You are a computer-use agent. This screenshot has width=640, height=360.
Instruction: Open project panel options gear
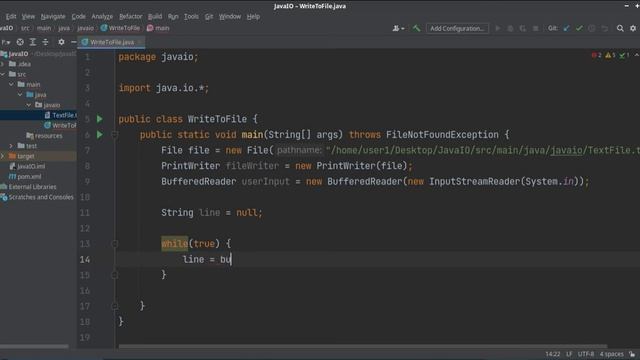click(x=61, y=42)
